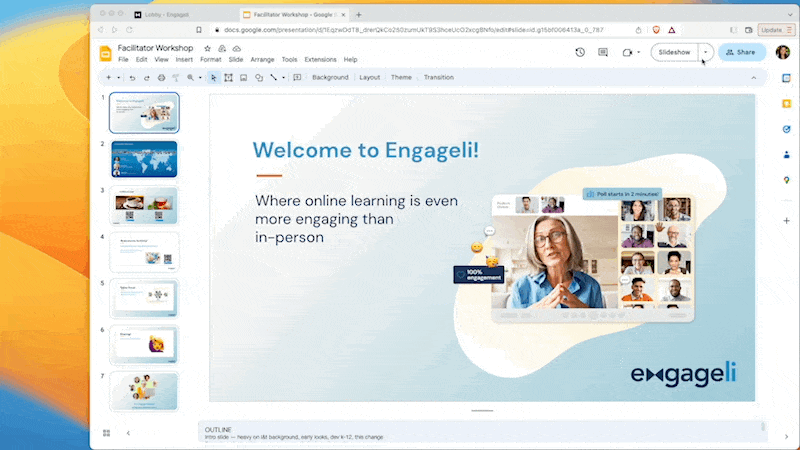This screenshot has width=800, height=450.
Task: Open the Edit menu
Action: pyautogui.click(x=141, y=60)
